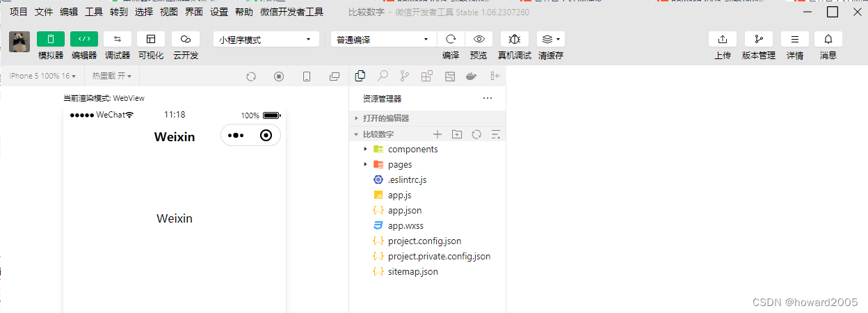
Task: Open the extensions blocks icon
Action: click(427, 76)
